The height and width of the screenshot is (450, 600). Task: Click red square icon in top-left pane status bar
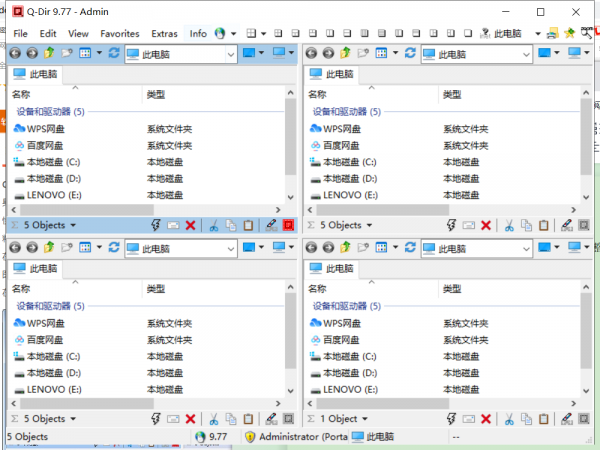pyautogui.click(x=288, y=225)
